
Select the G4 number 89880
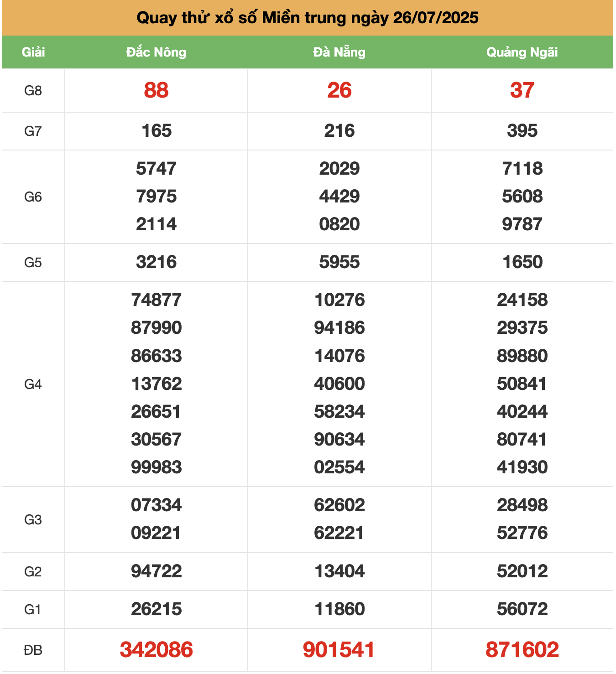[x=522, y=356]
